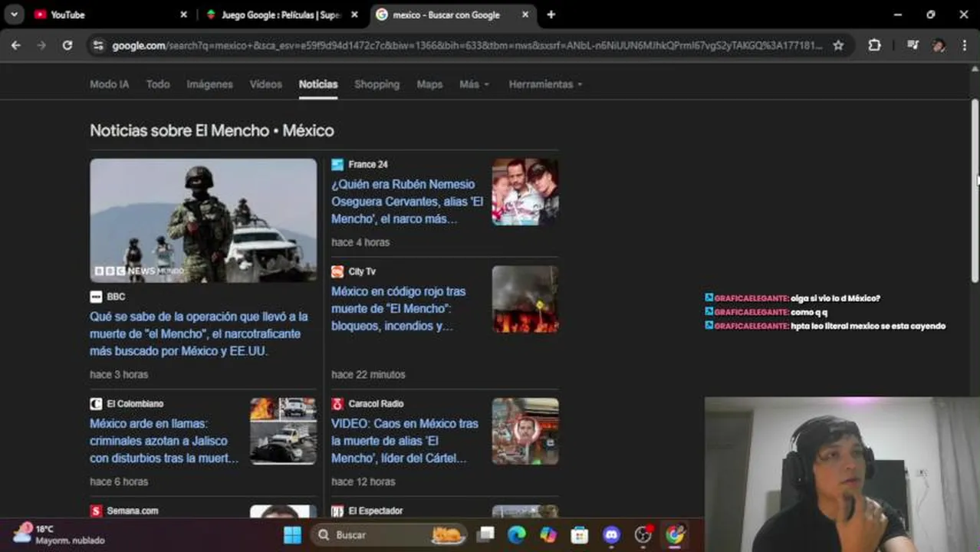Click the Semana.com source icon

pyautogui.click(x=96, y=511)
